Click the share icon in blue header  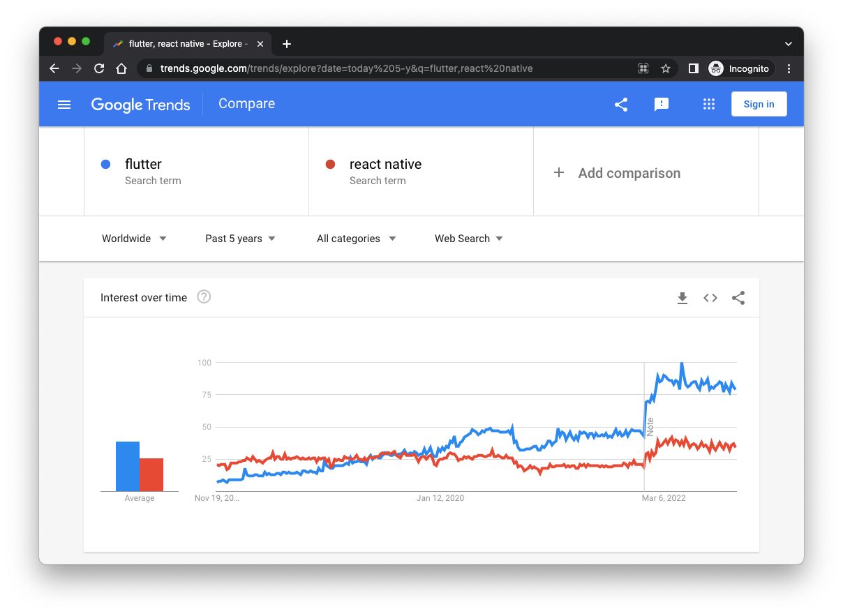click(621, 105)
